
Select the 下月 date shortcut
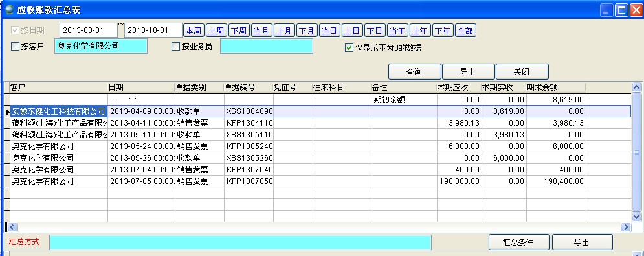[x=306, y=30]
